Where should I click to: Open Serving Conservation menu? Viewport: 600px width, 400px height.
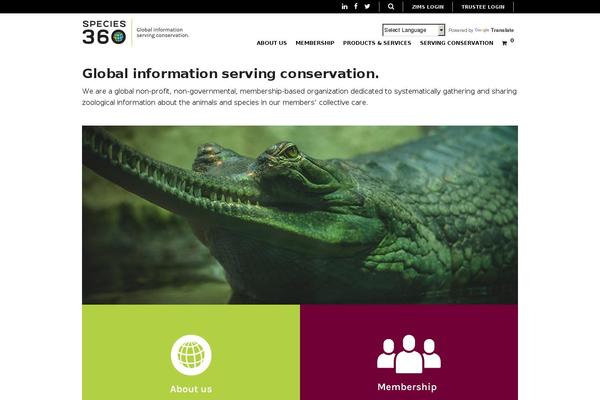(457, 43)
